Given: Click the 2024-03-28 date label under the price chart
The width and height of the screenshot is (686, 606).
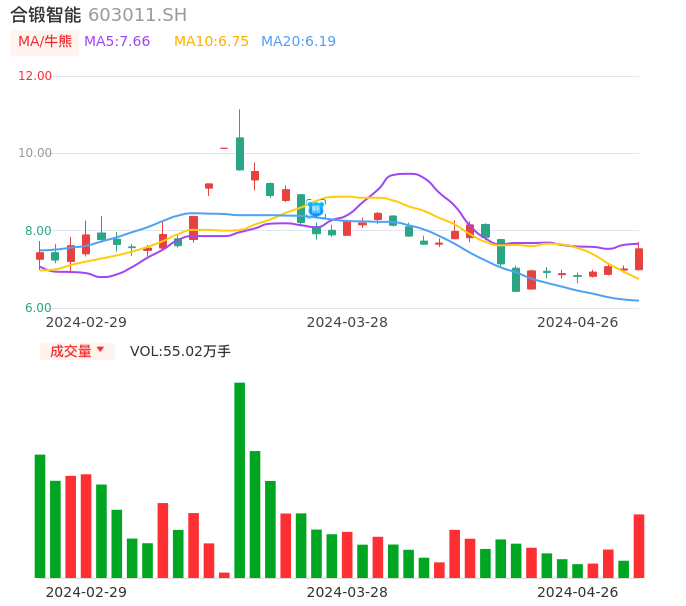Looking at the screenshot, I should pos(347,322).
